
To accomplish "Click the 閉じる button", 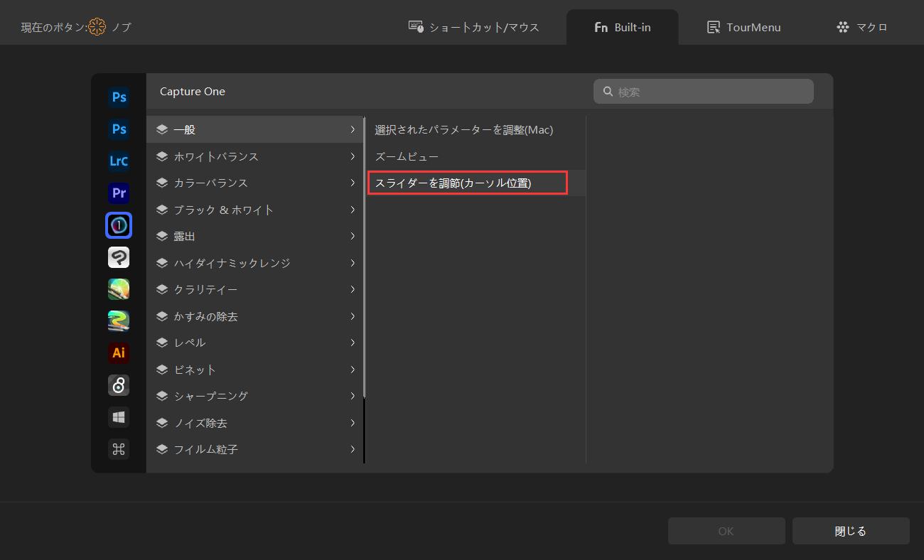I will (851, 531).
